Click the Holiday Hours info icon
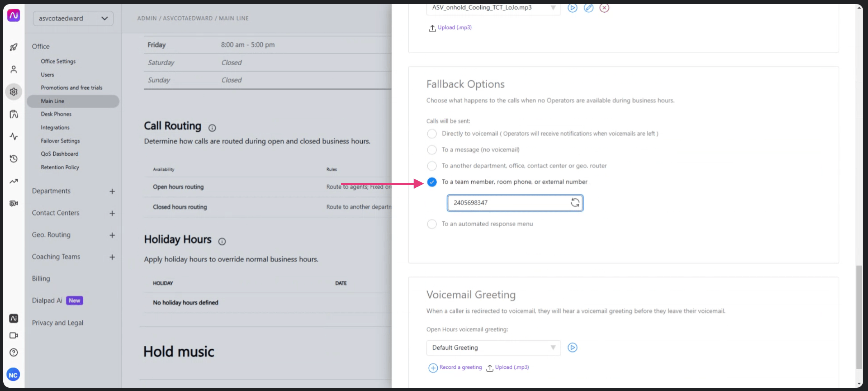The image size is (868, 391). pyautogui.click(x=222, y=241)
